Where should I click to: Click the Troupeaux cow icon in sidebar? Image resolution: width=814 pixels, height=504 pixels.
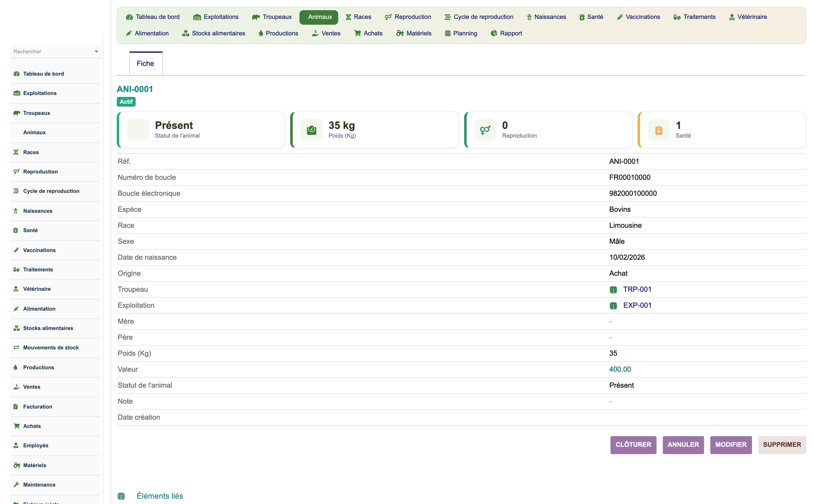point(17,113)
